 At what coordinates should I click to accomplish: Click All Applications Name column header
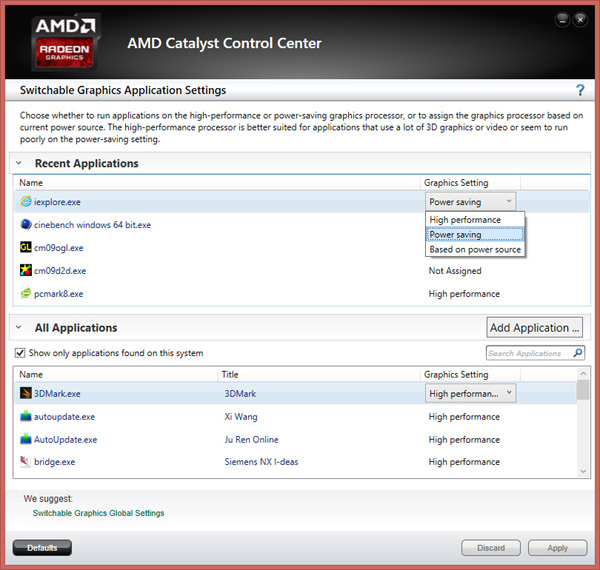pyautogui.click(x=31, y=375)
